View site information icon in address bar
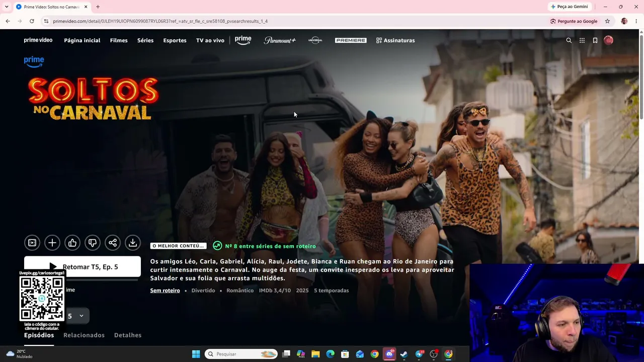644x362 pixels. (46, 21)
